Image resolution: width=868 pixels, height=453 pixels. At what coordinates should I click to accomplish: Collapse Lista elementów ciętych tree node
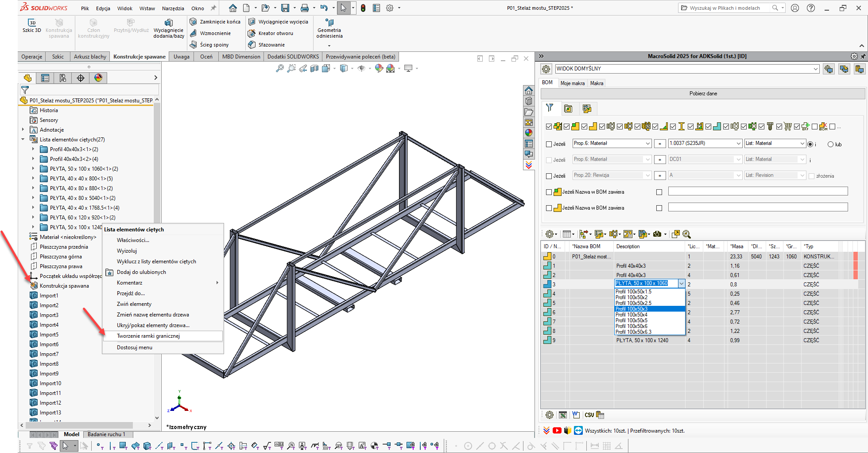23,139
